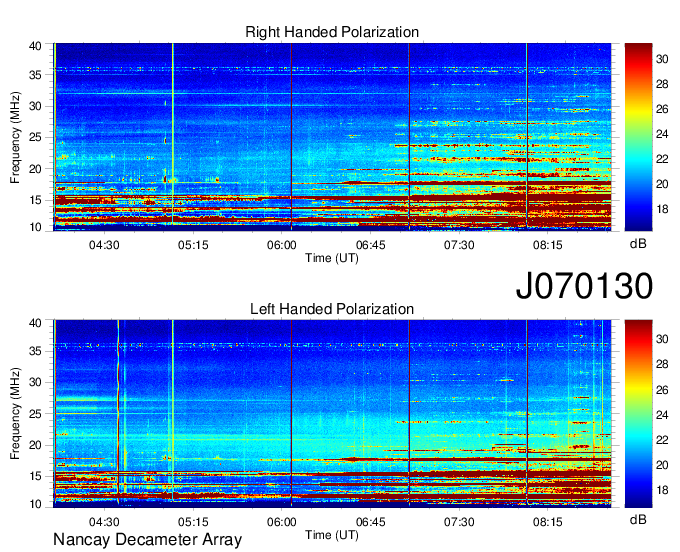Screen dimensions: 680x552
Task: Click the "Left Handed Polarization" plot title
Action: click(x=332, y=309)
